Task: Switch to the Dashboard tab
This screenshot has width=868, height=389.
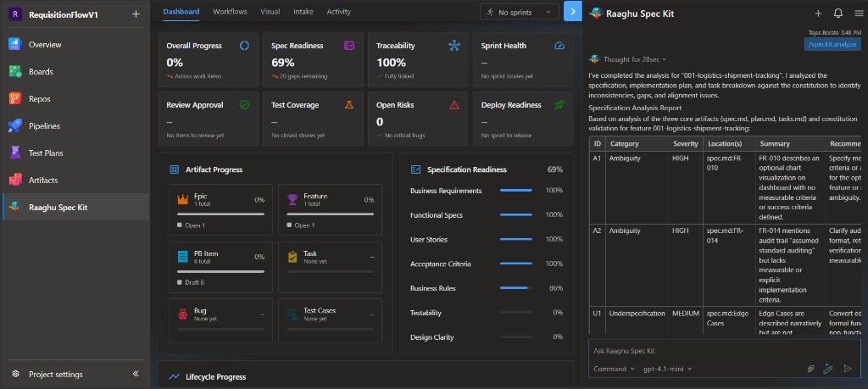Action: (x=181, y=12)
